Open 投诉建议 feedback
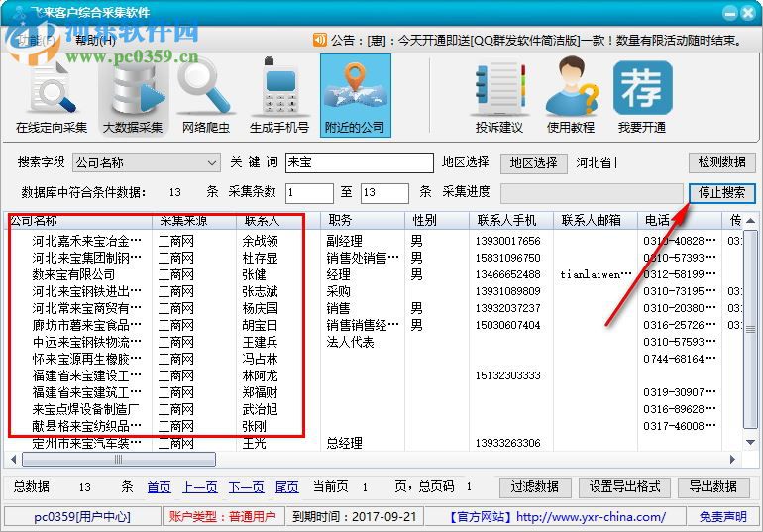Viewport: 763px width, 532px height. tap(499, 97)
